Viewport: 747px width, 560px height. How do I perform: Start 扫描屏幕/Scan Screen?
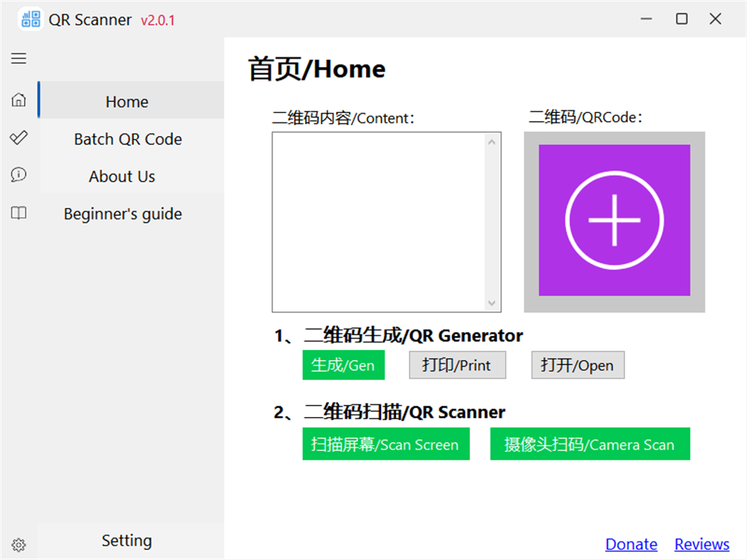point(386,443)
